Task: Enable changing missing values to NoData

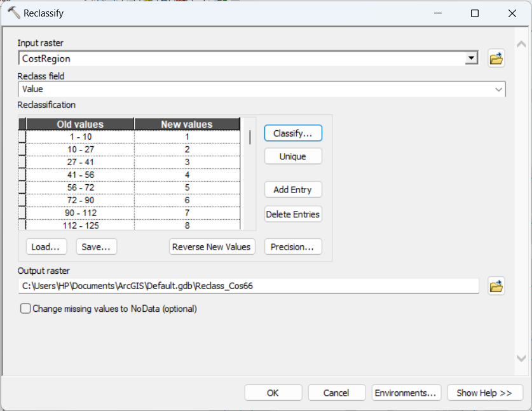Action: pos(26,308)
